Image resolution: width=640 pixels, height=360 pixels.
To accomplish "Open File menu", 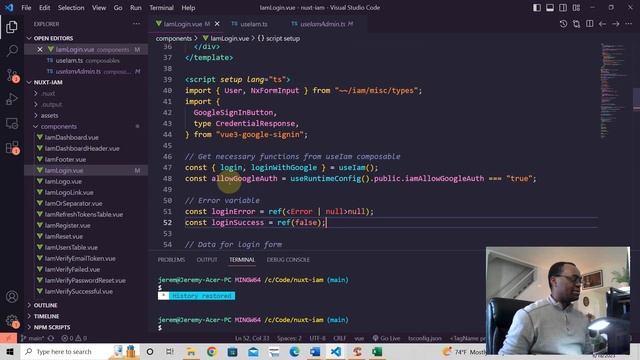I will click(26, 8).
